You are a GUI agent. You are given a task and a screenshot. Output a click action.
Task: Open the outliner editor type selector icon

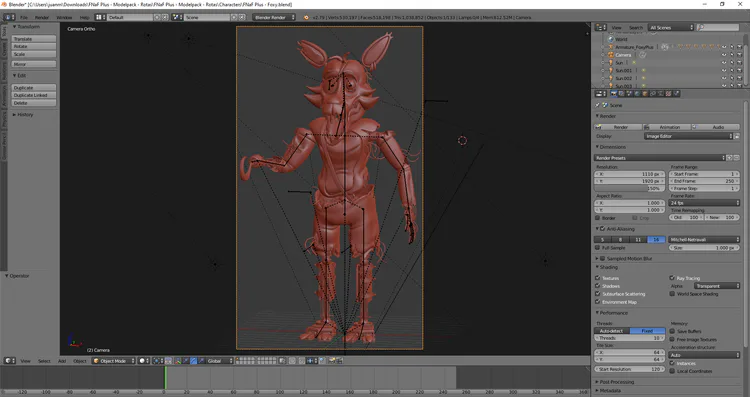(x=601, y=28)
